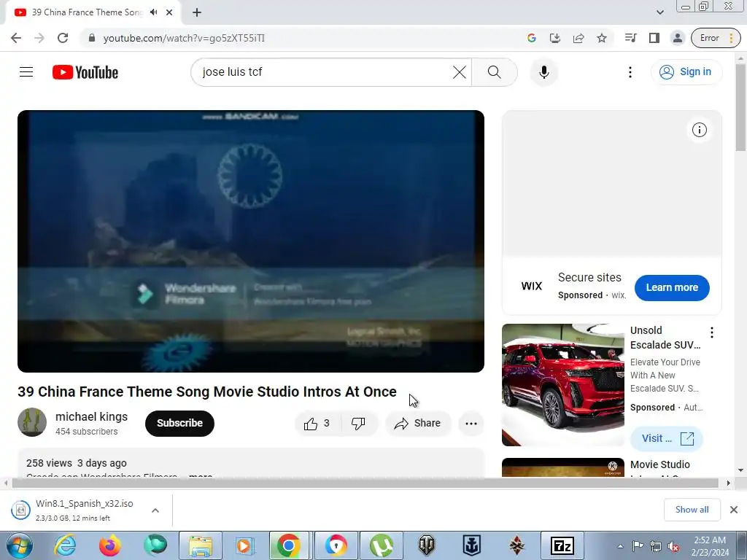Dislike the video with thumbs down
The width and height of the screenshot is (747, 560).
[x=358, y=424]
